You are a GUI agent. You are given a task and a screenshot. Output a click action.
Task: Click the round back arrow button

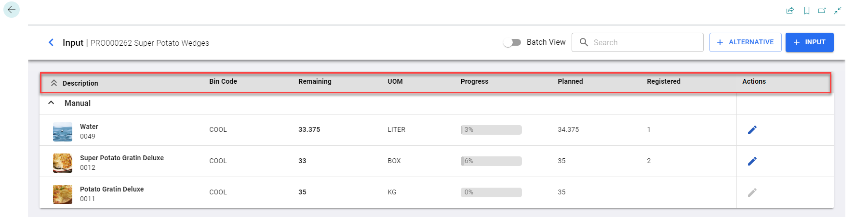pos(12,10)
